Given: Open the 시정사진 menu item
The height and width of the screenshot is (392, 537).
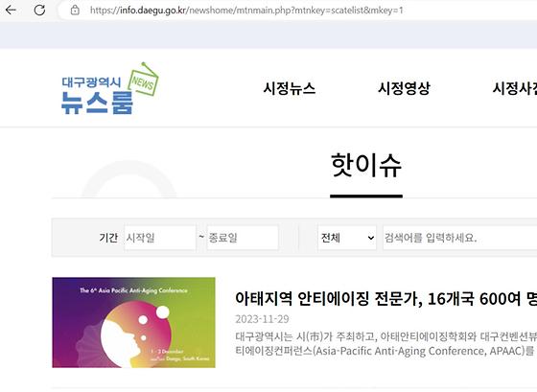Looking at the screenshot, I should (x=514, y=88).
